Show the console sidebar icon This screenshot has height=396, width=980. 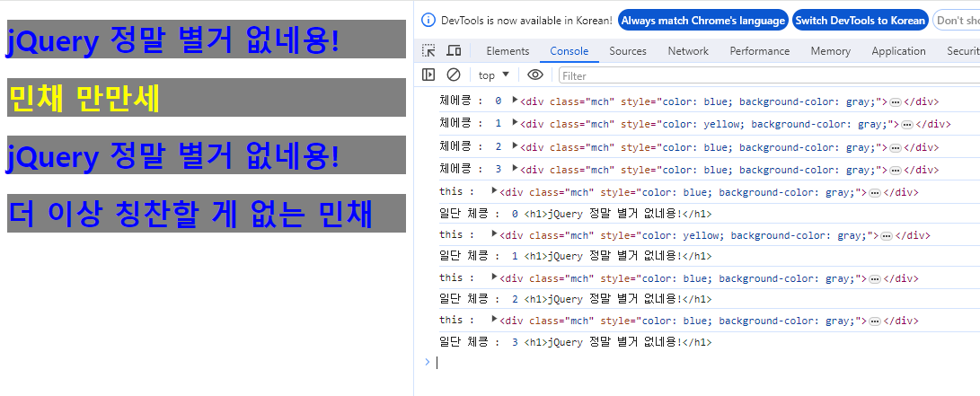(x=428, y=75)
